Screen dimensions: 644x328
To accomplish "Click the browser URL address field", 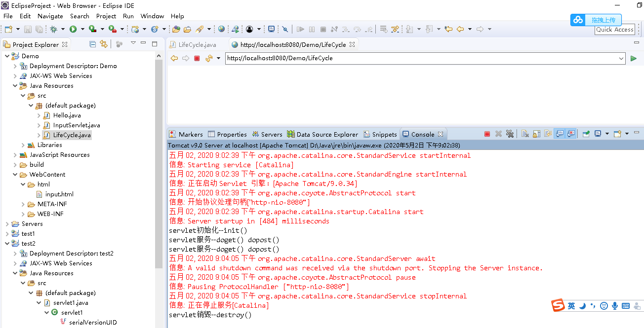I will (426, 58).
